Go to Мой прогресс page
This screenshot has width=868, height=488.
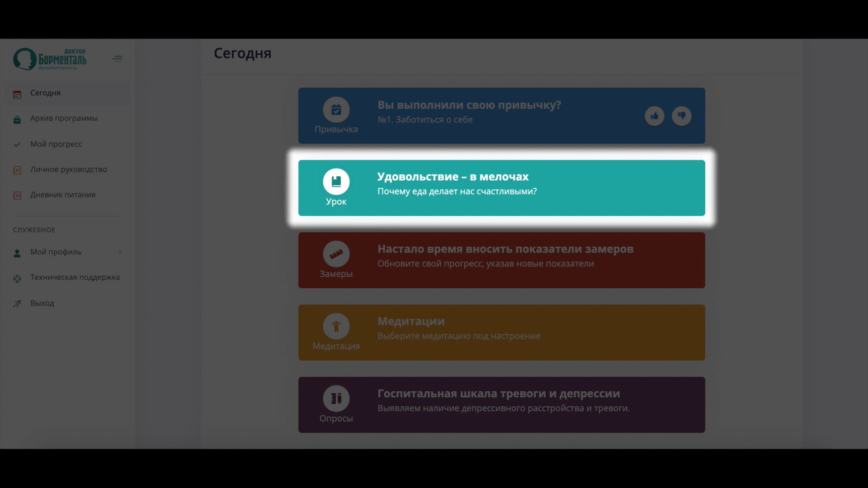[56, 144]
